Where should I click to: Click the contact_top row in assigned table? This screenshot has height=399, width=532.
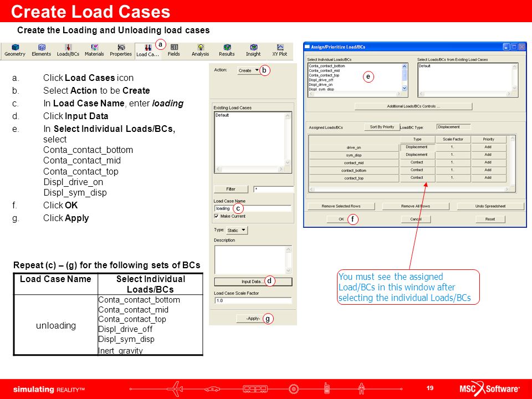(354, 178)
